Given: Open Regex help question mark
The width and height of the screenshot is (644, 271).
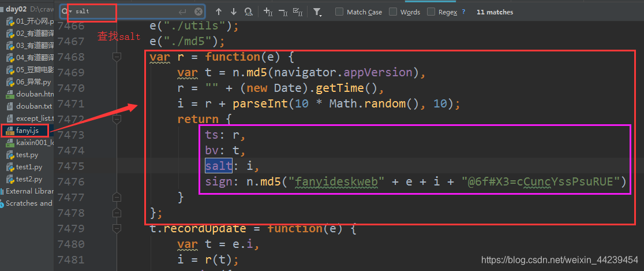Looking at the screenshot, I should pyautogui.click(x=464, y=12).
